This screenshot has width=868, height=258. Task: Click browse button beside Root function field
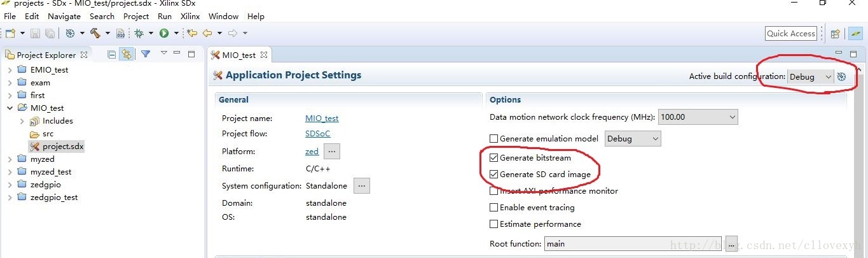pos(731,243)
